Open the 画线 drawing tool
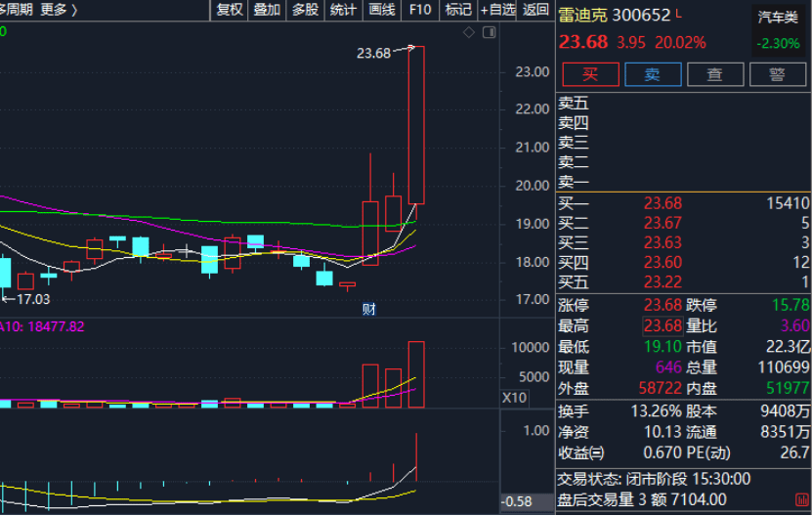Screen dimensions: 812x516 [x=381, y=10]
